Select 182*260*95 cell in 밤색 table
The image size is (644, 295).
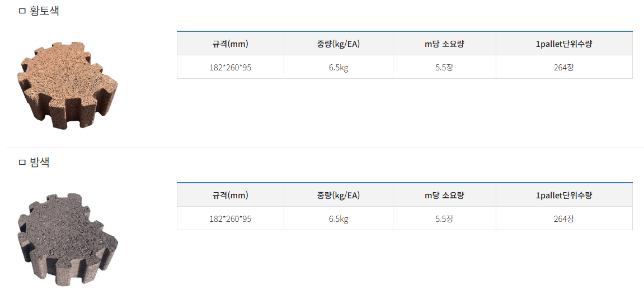231,218
